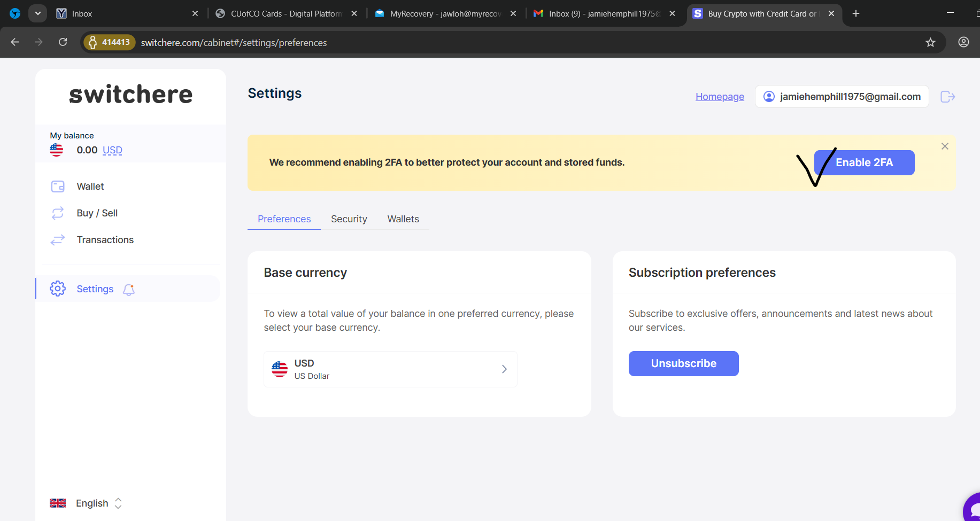
Task: Expand the browser tab search dropdown
Action: tap(37, 13)
